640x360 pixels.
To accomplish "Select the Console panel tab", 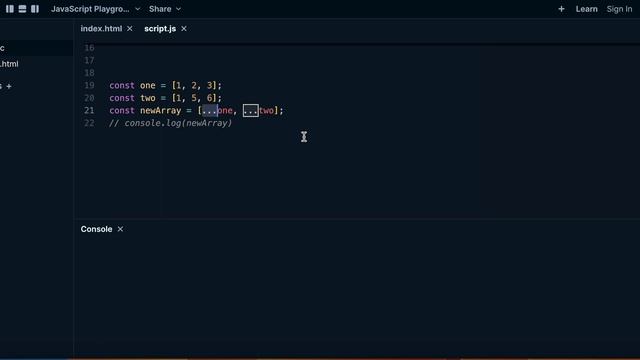I will (96, 229).
